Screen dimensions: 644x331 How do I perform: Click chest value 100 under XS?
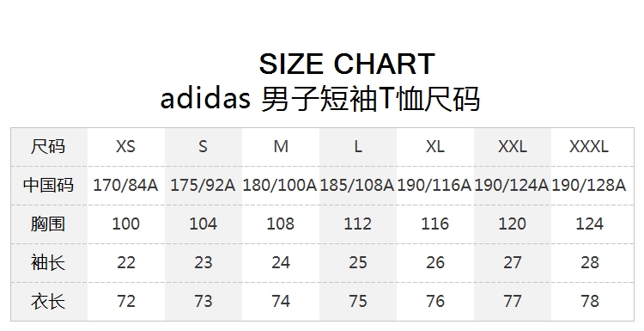(125, 224)
